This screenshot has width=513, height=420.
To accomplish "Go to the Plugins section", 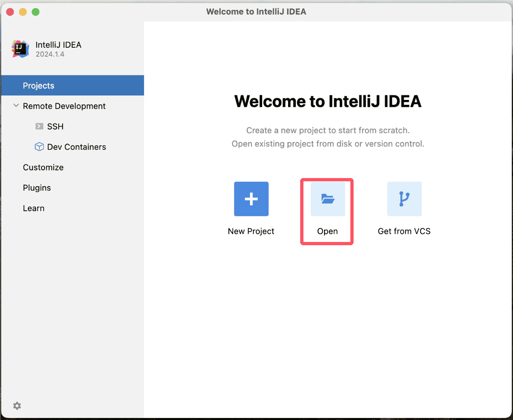I will pos(37,188).
